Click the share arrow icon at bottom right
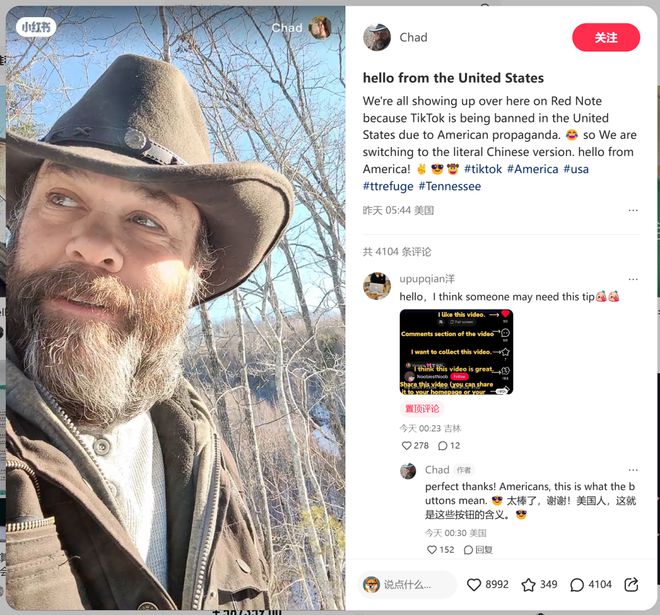 [x=631, y=584]
